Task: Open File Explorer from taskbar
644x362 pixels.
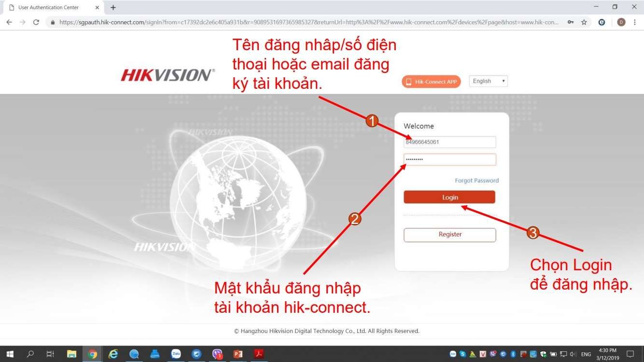Action: click(71, 354)
